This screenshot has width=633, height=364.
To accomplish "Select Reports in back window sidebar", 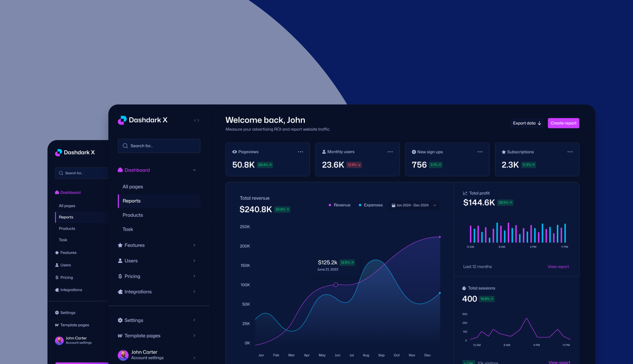I will click(82, 217).
